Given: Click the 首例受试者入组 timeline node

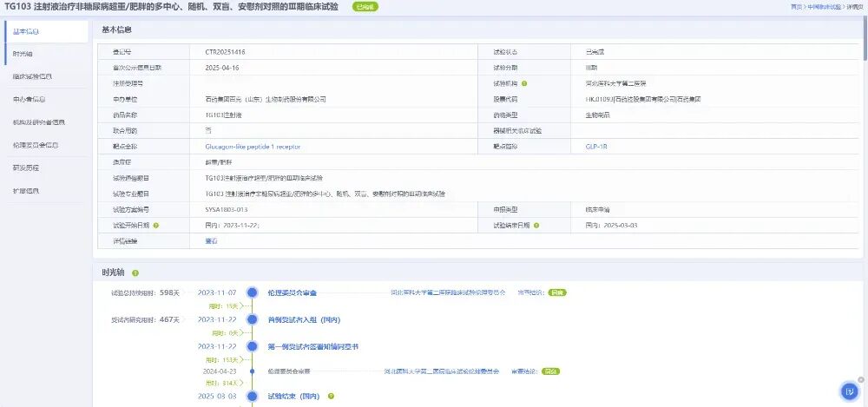Looking at the screenshot, I should coord(253,319).
